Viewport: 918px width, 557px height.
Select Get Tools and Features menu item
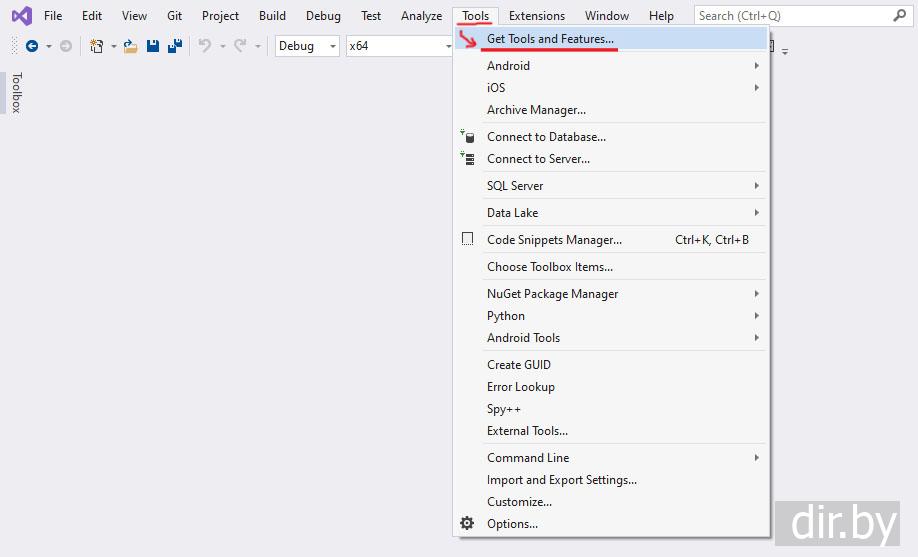550,39
